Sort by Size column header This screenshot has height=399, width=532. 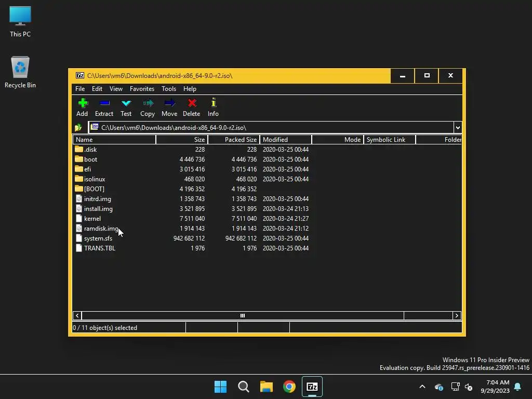[182, 139]
